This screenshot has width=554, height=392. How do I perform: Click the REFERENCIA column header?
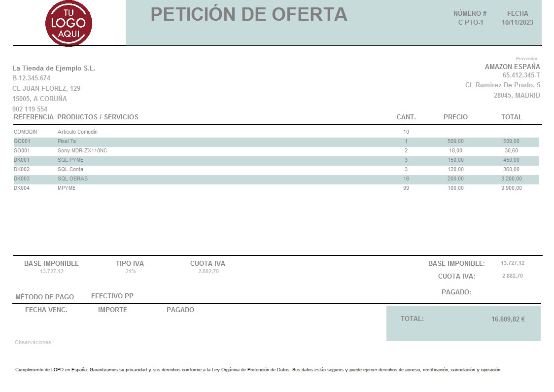(34, 117)
